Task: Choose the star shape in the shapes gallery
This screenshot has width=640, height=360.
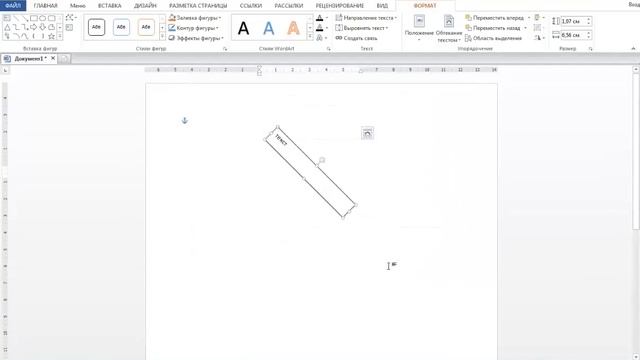Action: (x=51, y=36)
